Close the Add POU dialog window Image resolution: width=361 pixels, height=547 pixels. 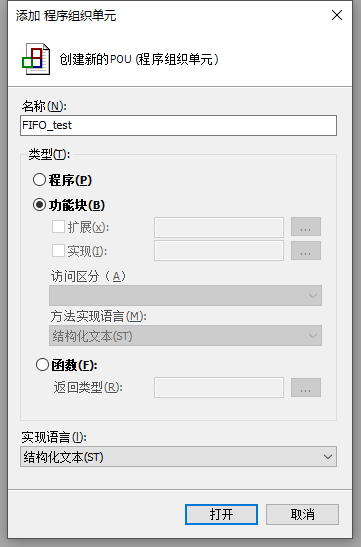click(337, 15)
